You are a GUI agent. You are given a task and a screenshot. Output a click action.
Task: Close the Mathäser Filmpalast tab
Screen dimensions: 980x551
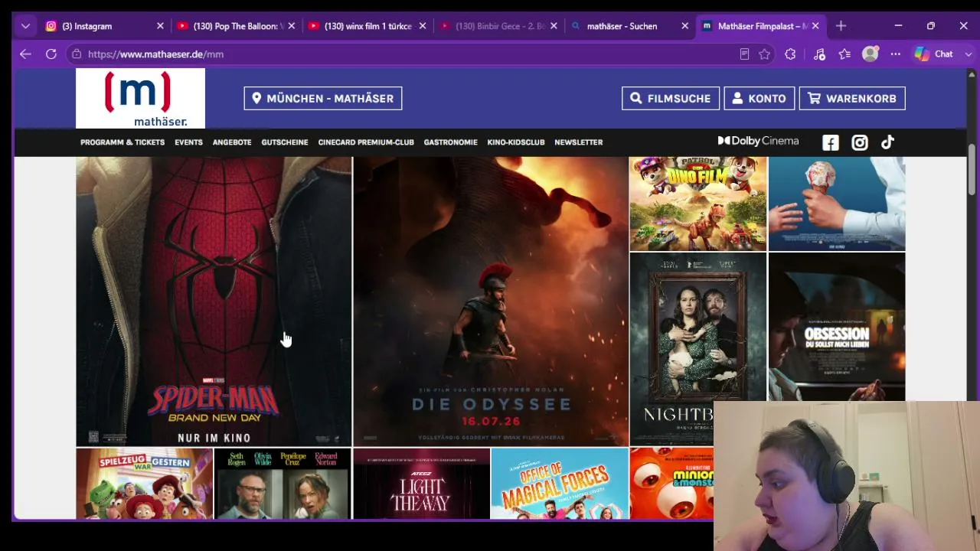click(x=815, y=26)
